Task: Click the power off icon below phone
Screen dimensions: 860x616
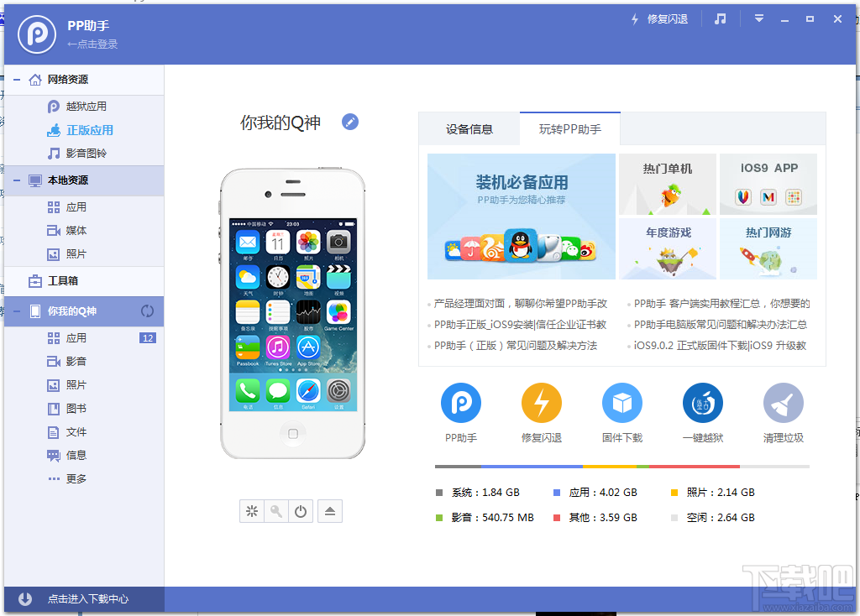Action: tap(301, 511)
